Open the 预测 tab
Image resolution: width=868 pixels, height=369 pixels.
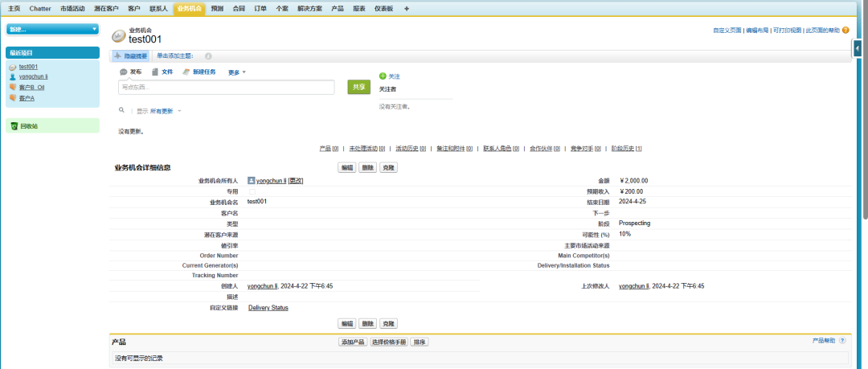(x=218, y=9)
